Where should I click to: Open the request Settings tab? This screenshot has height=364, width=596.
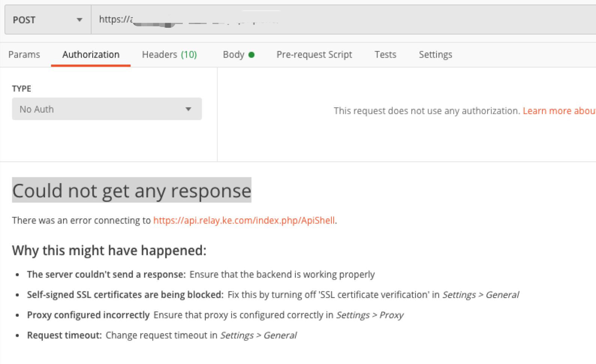coord(435,55)
